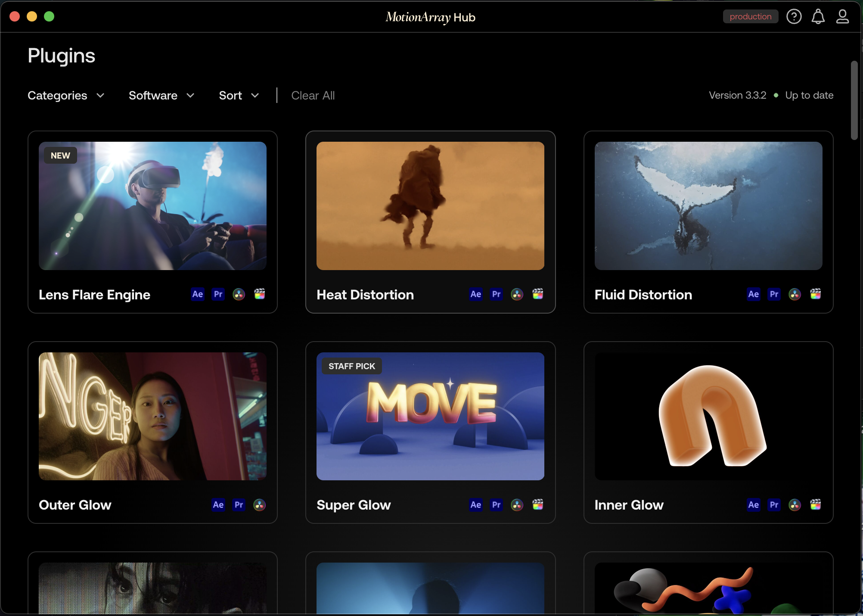This screenshot has width=863, height=616.
Task: Click the NEW badge on Lens Flare Engine
Action: pos(60,156)
